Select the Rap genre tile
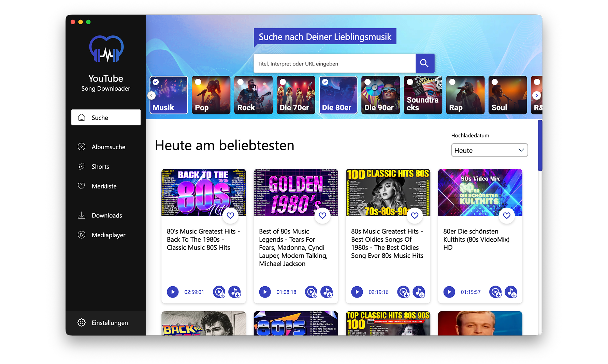 tap(465, 95)
